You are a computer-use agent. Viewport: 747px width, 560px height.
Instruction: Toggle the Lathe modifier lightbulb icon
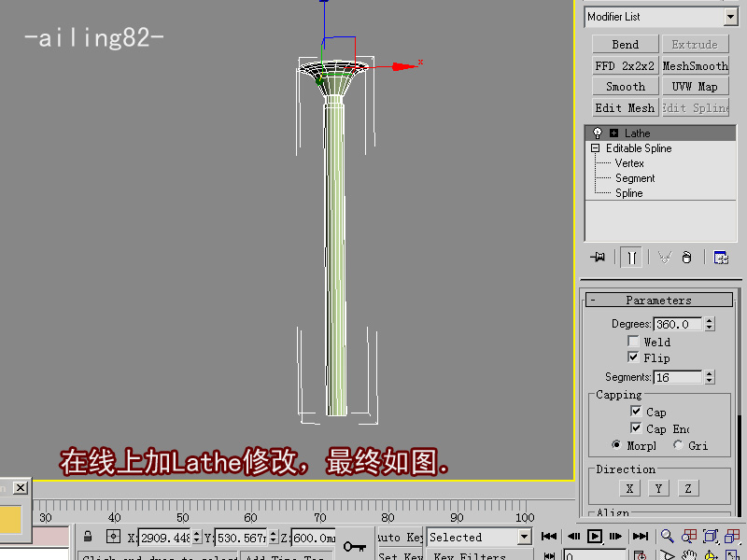tap(598, 133)
